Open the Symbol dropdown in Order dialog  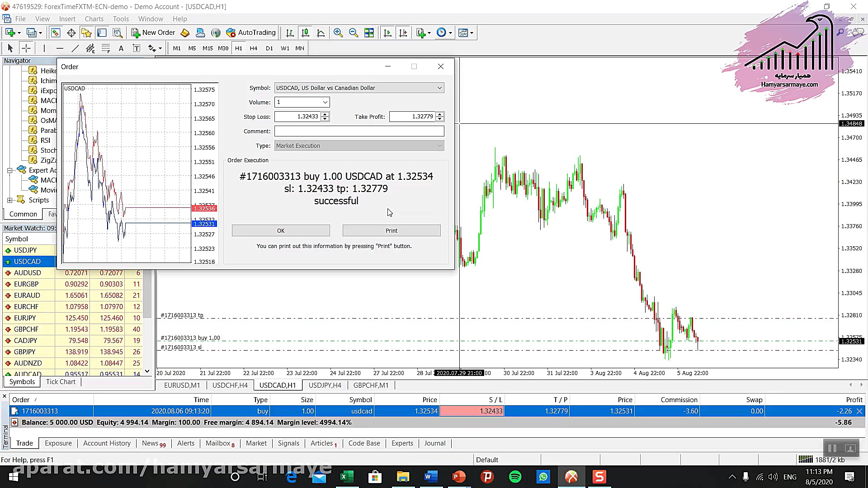[x=439, y=88]
